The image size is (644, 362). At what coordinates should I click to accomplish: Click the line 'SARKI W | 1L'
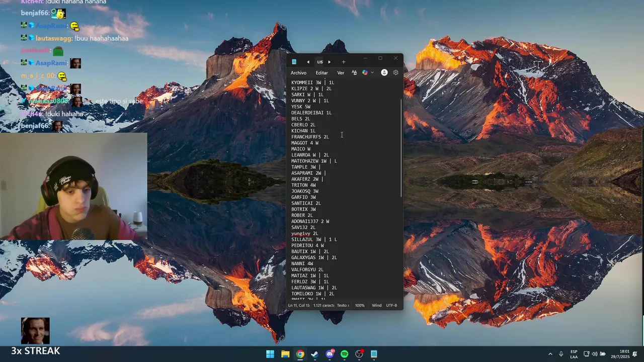tap(307, 95)
